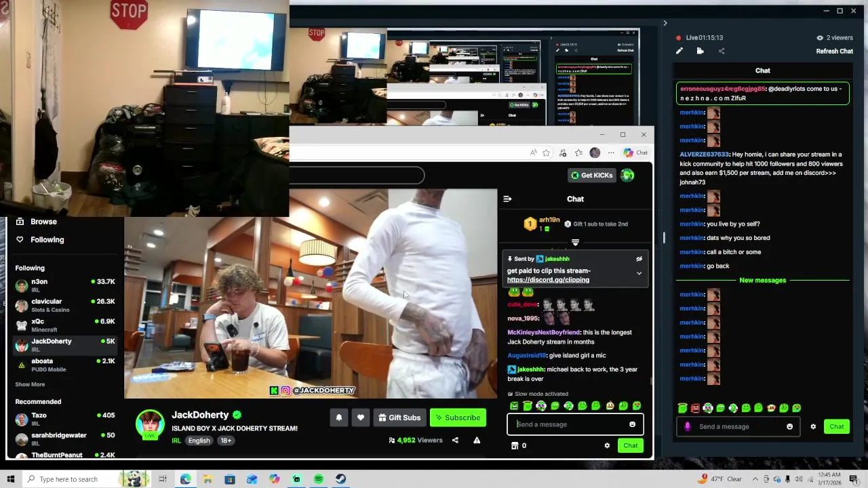Click ALVERZE637633 username in right chat
Screen dimensions: 868x488
pyautogui.click(x=704, y=155)
